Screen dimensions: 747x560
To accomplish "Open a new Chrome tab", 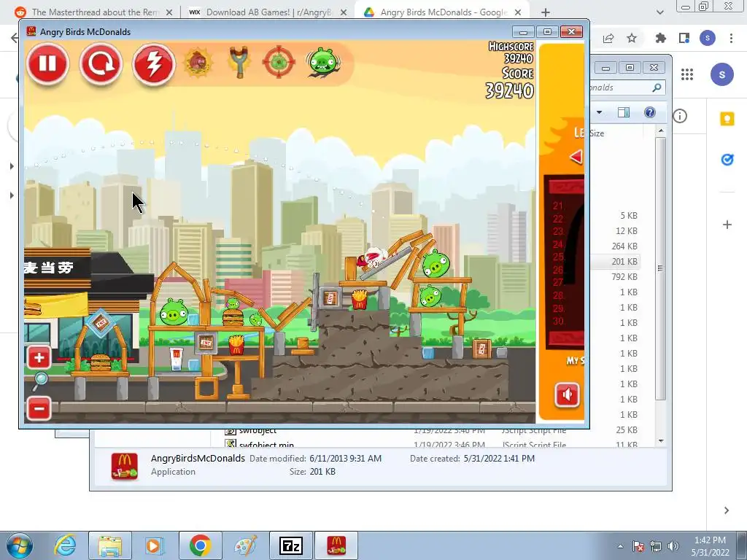I will click(546, 12).
